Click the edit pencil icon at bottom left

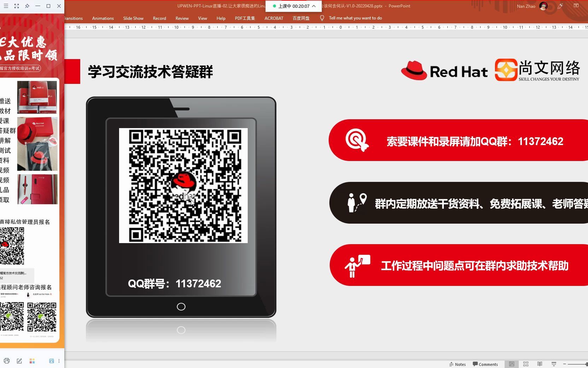(19, 361)
